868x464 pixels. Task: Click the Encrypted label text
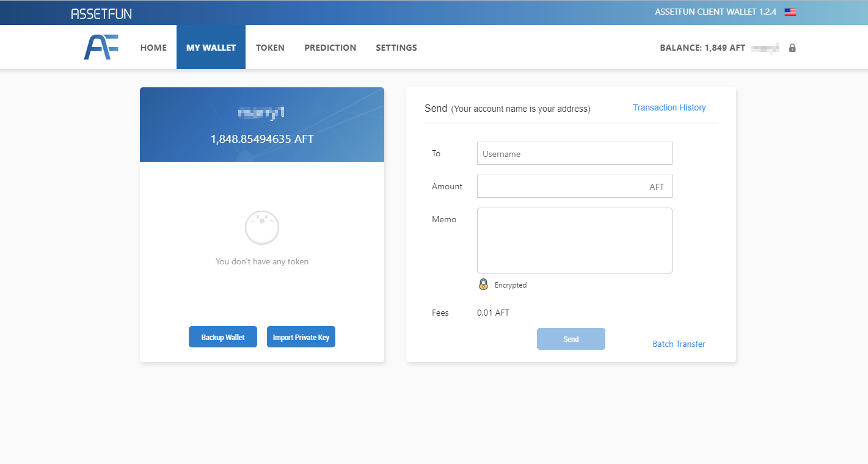pos(511,285)
